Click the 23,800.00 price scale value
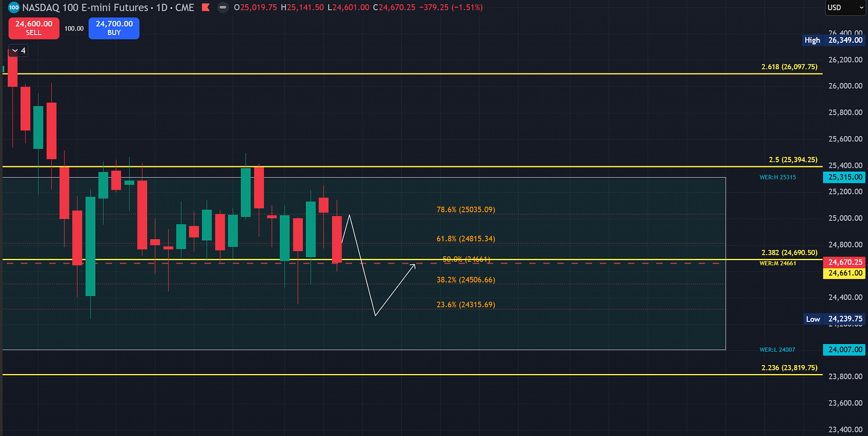The height and width of the screenshot is (436, 868). (x=844, y=376)
